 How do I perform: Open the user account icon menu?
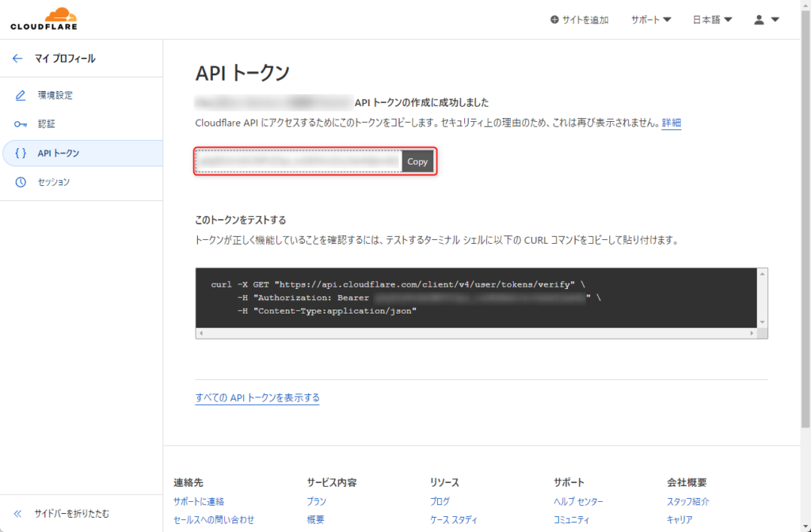(759, 20)
